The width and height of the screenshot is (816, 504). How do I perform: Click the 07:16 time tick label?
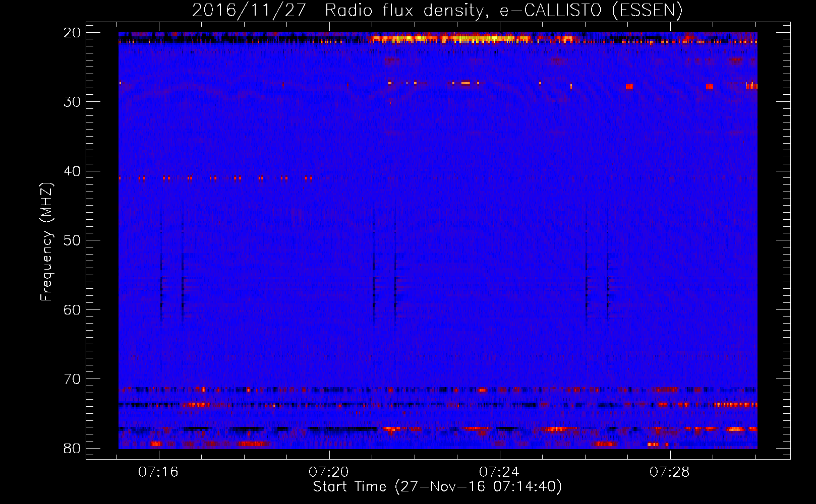159,472
